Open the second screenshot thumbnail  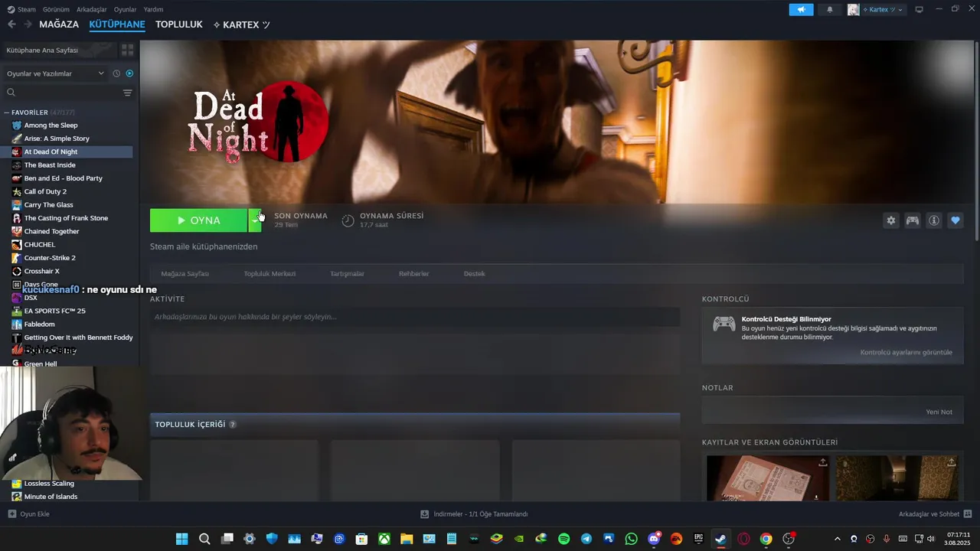point(897,478)
